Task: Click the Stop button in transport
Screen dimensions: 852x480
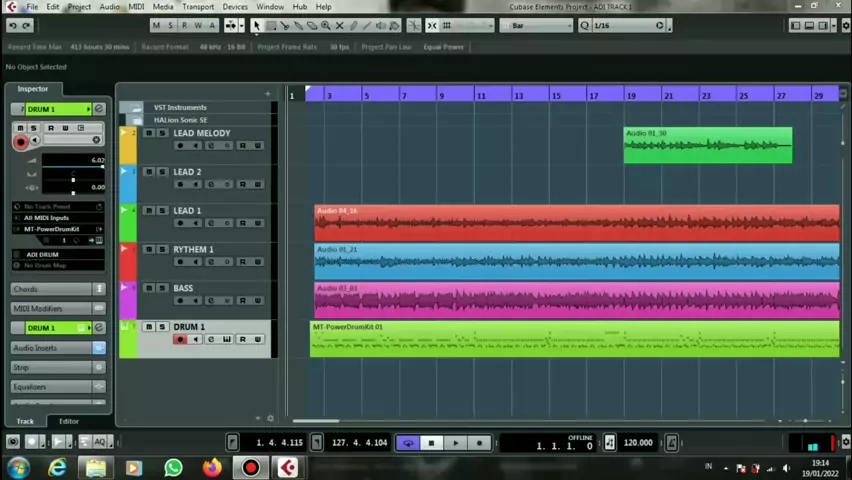Action: tap(431, 443)
